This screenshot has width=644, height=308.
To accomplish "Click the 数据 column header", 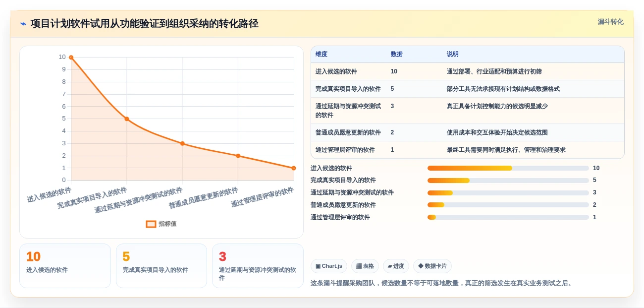I will pos(396,55).
